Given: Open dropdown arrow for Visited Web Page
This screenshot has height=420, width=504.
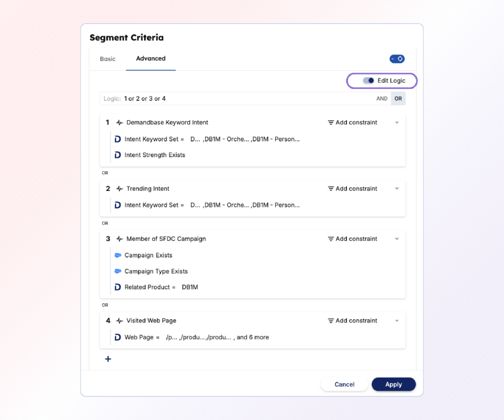Looking at the screenshot, I should pos(397,321).
